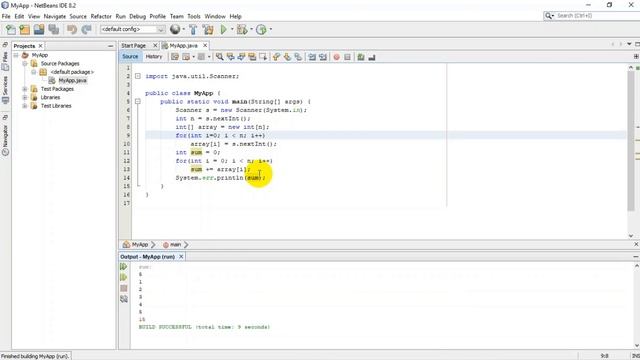Collapse the main method code fold

pos(138,102)
